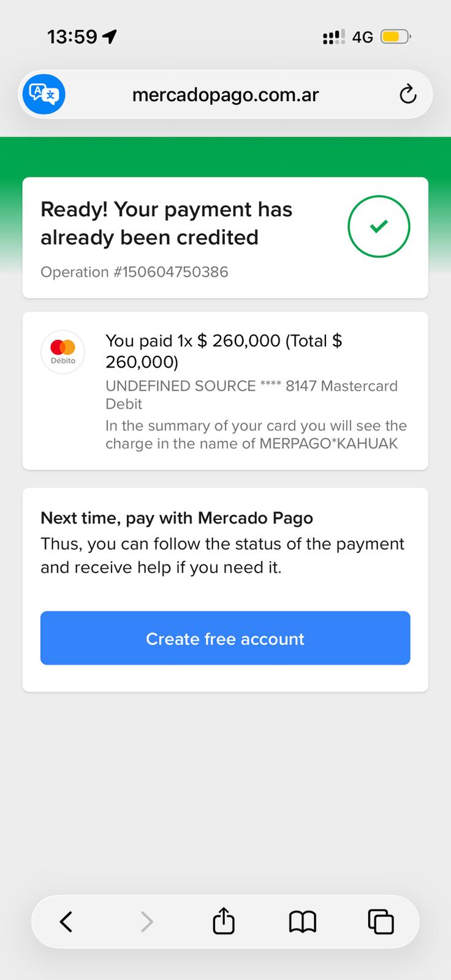Viewport: 451px width, 980px height.
Task: Tap the location arrow beside the time
Action: click(110, 37)
